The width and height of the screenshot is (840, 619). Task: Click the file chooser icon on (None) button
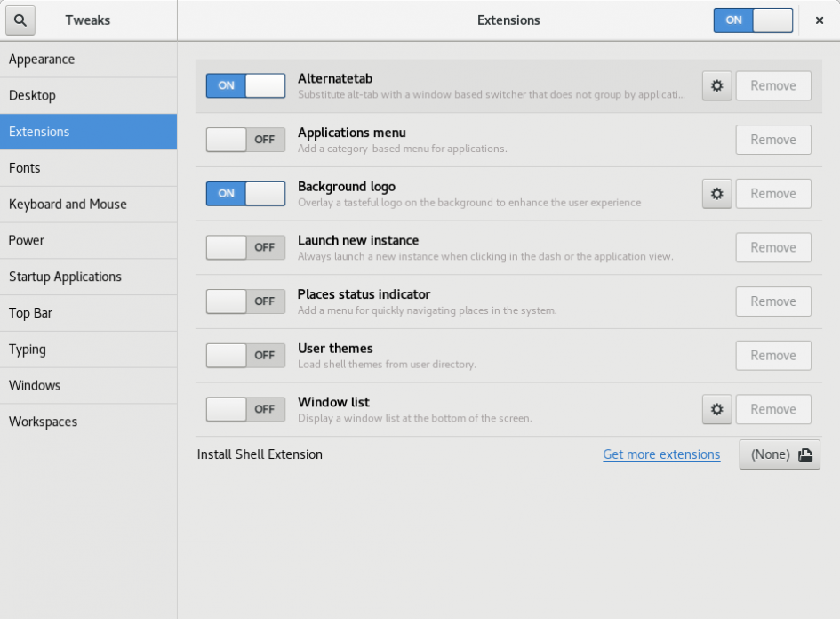tap(805, 454)
